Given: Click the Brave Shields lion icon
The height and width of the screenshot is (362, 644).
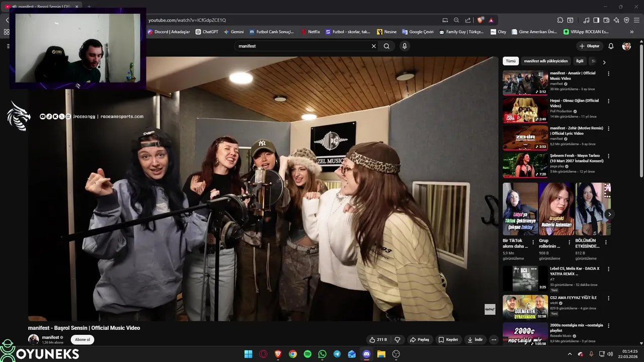Looking at the screenshot, I should coord(480,20).
